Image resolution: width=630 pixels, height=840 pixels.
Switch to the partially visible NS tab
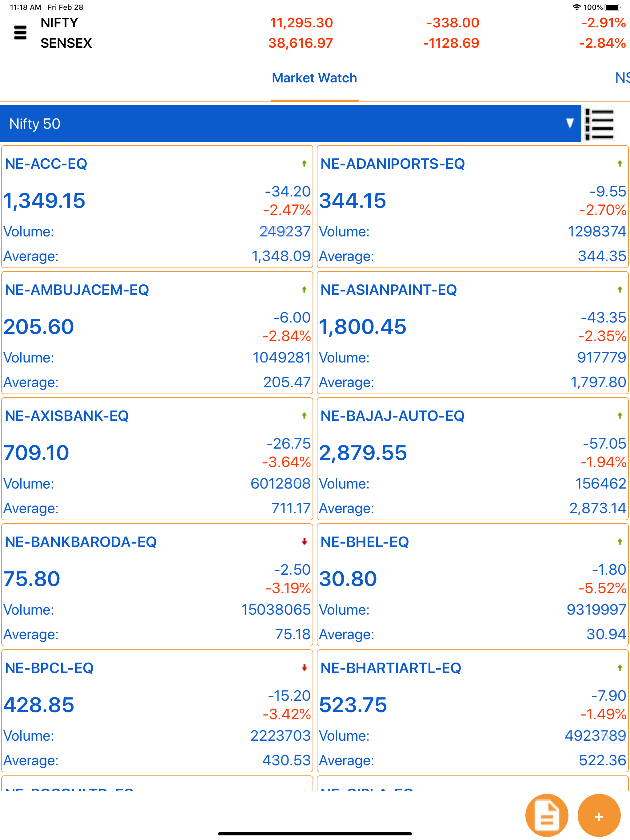(x=622, y=78)
